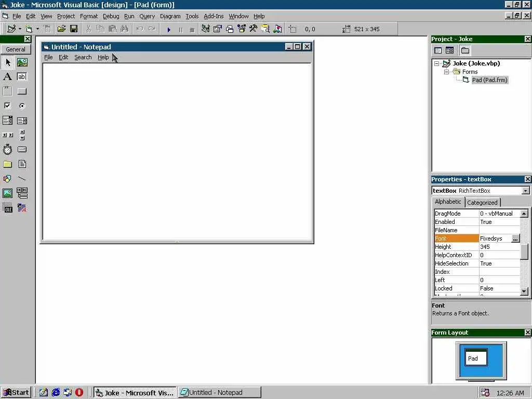Launch the Visual Component Manager icon
This screenshot has width=532, height=399.
tap(277, 29)
